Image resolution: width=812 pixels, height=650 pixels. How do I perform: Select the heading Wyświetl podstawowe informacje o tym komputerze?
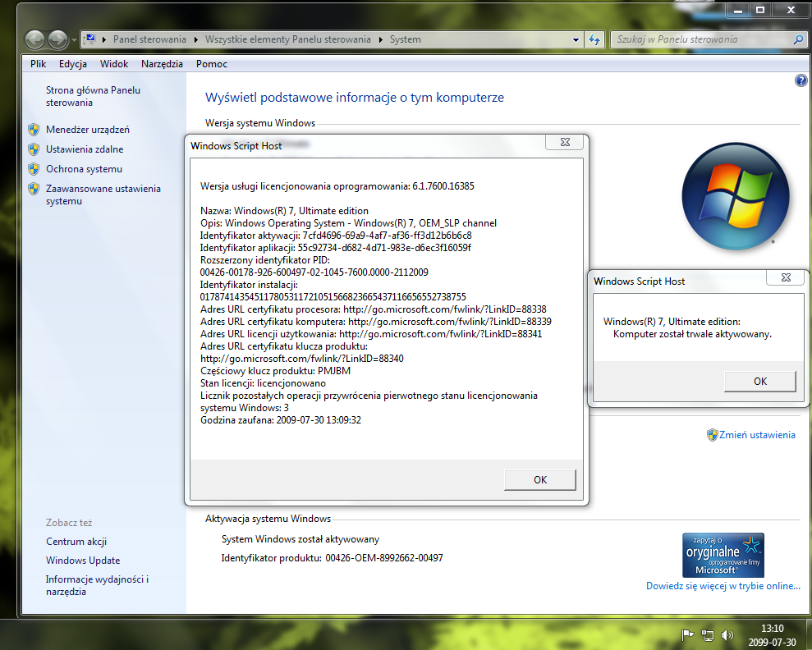tap(355, 98)
